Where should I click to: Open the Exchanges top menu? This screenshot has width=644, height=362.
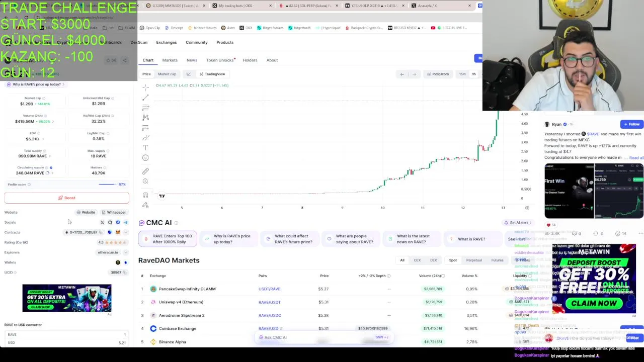pyautogui.click(x=166, y=42)
